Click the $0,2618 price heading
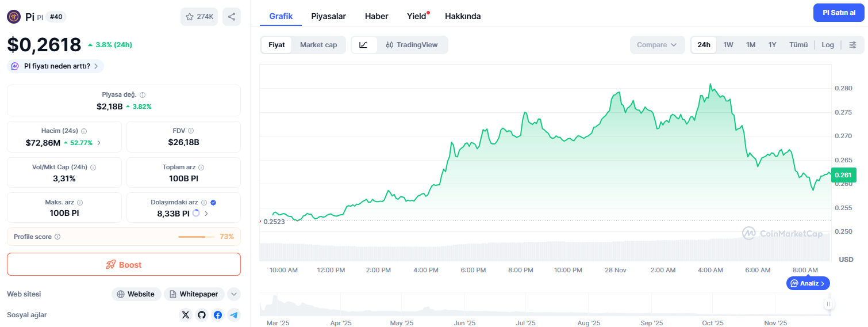The width and height of the screenshot is (868, 327). tap(44, 44)
